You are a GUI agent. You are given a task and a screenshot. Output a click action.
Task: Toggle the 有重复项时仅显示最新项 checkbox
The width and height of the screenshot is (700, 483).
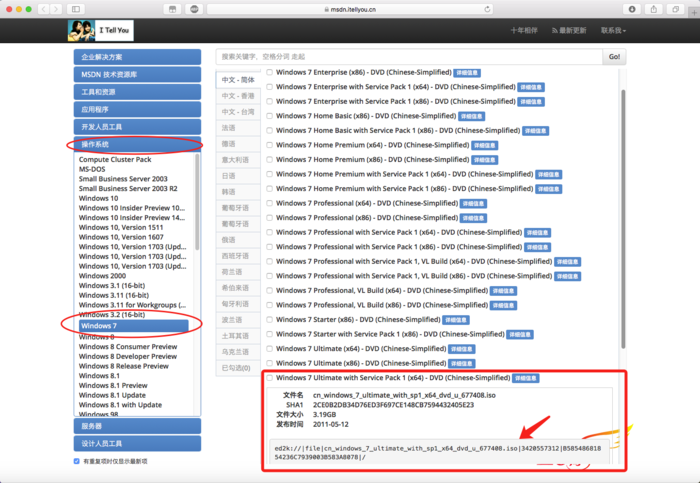point(76,461)
